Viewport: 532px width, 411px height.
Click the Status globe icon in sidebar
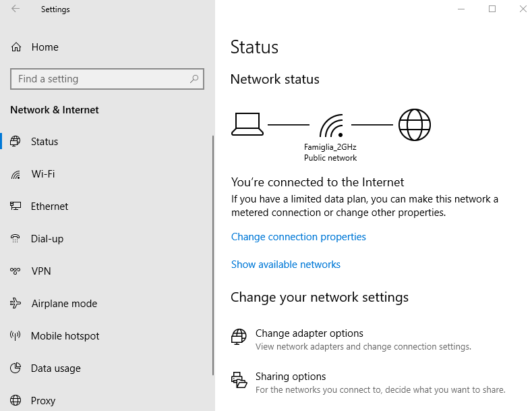(x=16, y=141)
